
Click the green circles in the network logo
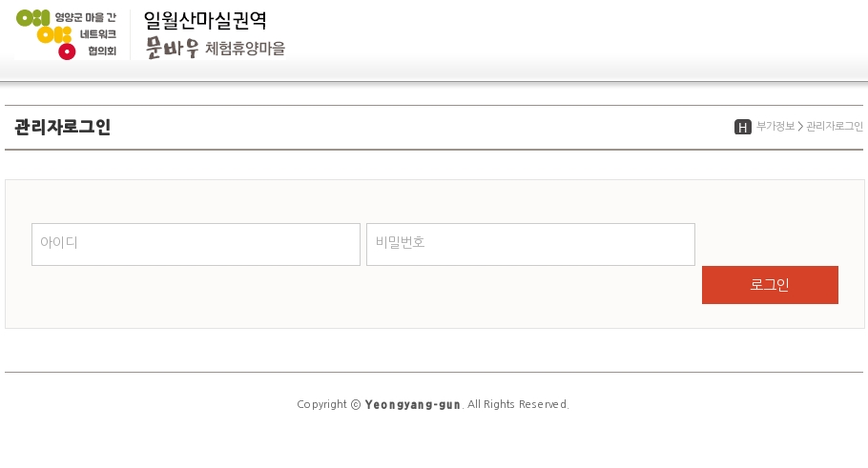tap(32, 18)
